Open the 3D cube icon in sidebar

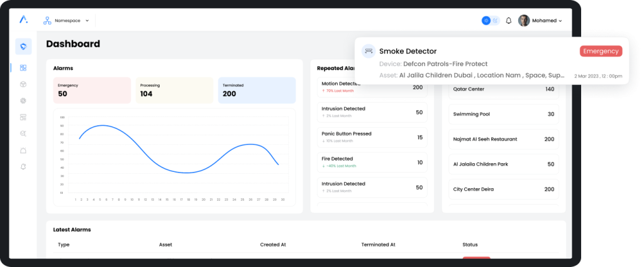point(23,84)
